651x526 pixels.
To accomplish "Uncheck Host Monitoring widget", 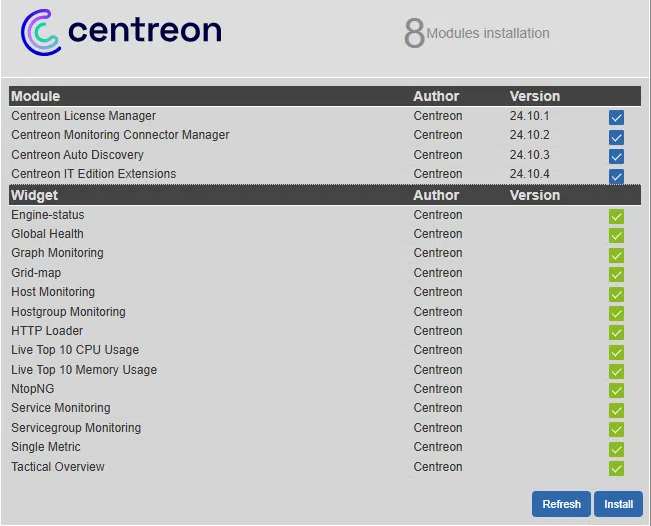I will 616,294.
